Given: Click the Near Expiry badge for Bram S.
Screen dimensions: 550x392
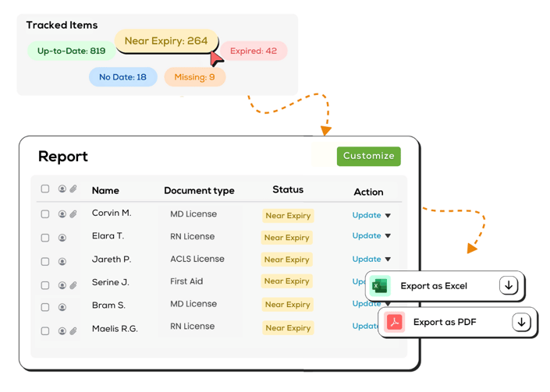Looking at the screenshot, I should point(288,305).
